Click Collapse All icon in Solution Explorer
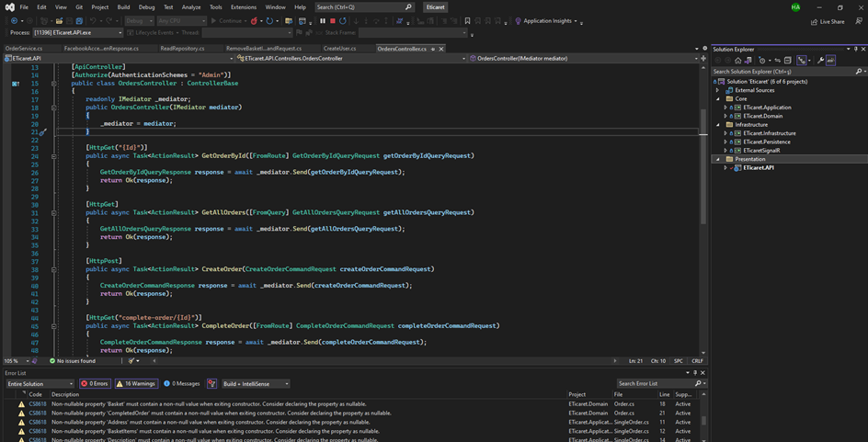 (x=787, y=61)
